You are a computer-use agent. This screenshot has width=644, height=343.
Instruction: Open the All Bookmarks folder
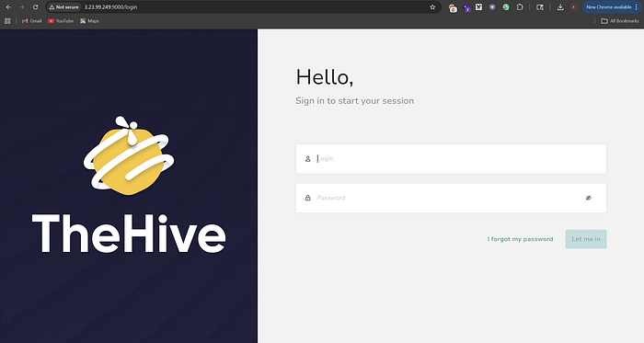click(620, 21)
